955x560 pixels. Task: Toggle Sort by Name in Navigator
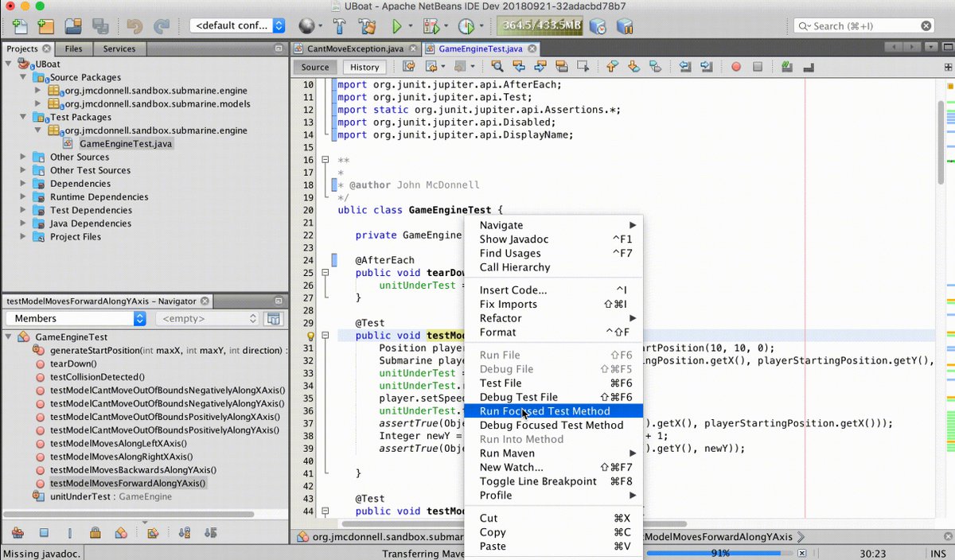tap(184, 532)
